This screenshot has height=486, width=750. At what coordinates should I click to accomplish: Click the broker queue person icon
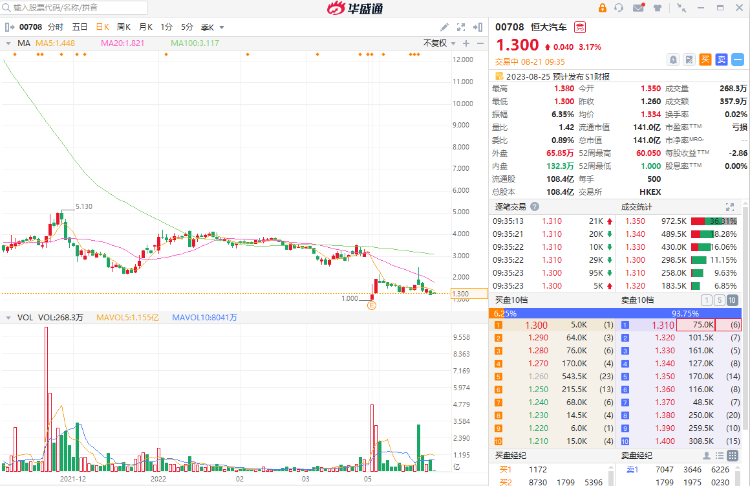[x=706, y=455]
